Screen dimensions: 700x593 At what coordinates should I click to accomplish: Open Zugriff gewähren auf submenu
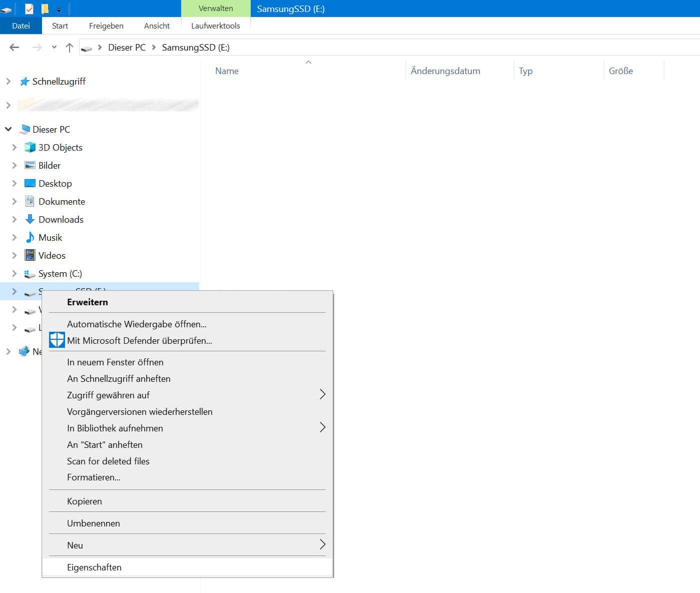[x=188, y=395]
